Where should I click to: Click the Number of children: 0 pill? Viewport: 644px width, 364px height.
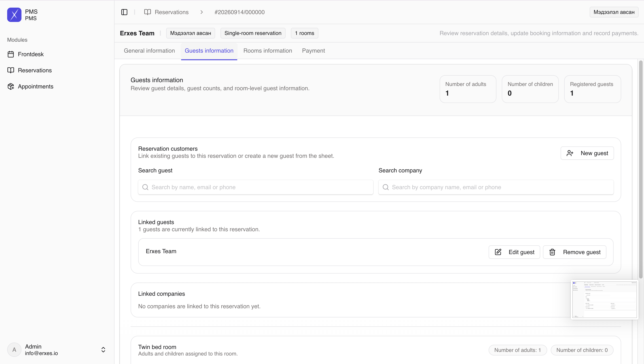[582, 350]
